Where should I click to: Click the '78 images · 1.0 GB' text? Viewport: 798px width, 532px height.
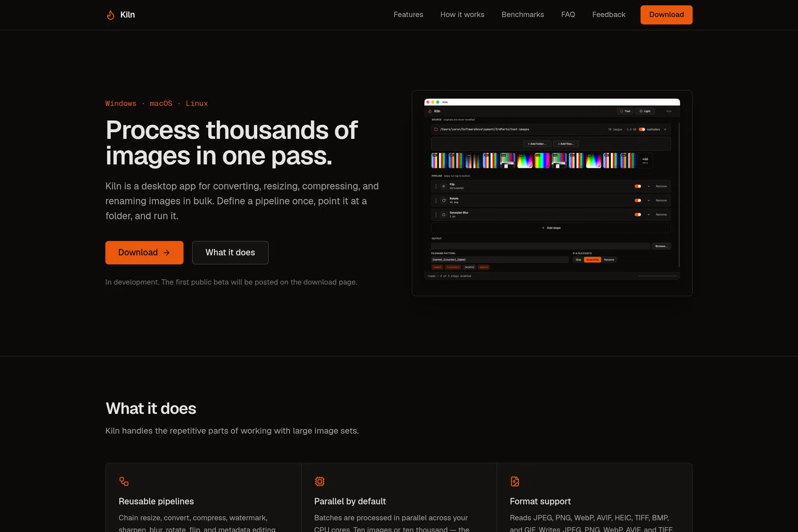click(x=622, y=129)
